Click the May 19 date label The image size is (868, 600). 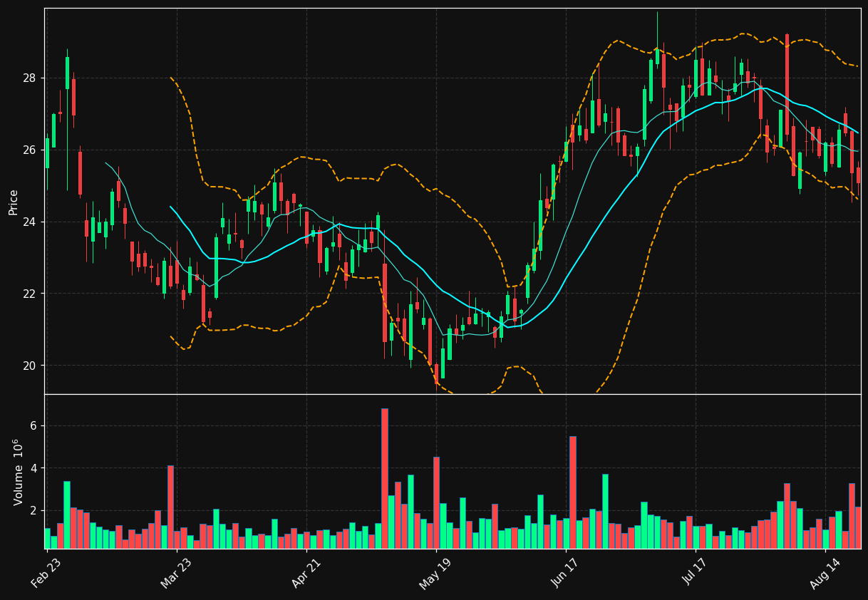click(x=436, y=574)
